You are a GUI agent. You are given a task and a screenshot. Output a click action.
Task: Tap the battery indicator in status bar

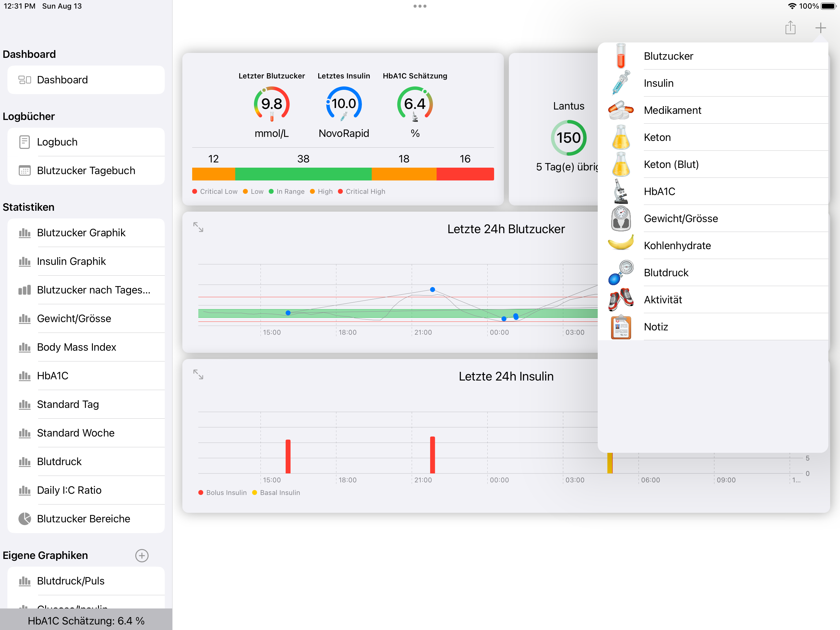point(829,6)
